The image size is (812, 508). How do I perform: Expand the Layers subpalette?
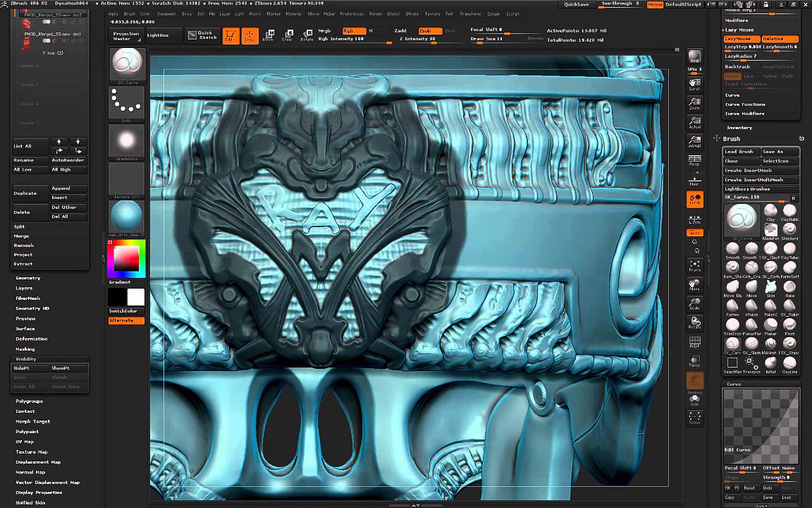[24, 288]
